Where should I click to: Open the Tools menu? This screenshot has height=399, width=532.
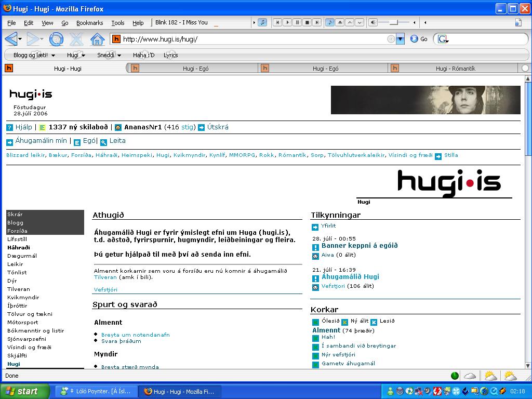pyautogui.click(x=118, y=23)
